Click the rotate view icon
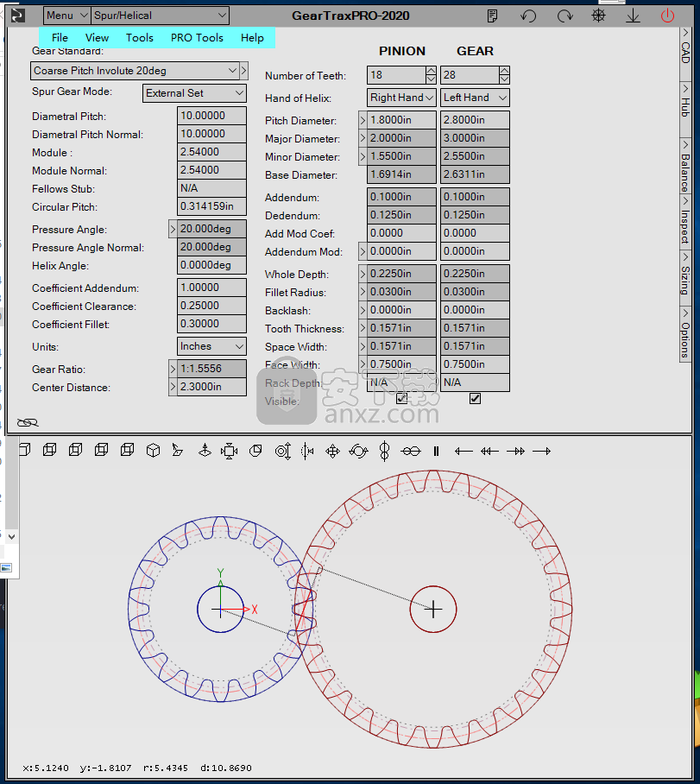This screenshot has width=700, height=784. click(x=358, y=452)
